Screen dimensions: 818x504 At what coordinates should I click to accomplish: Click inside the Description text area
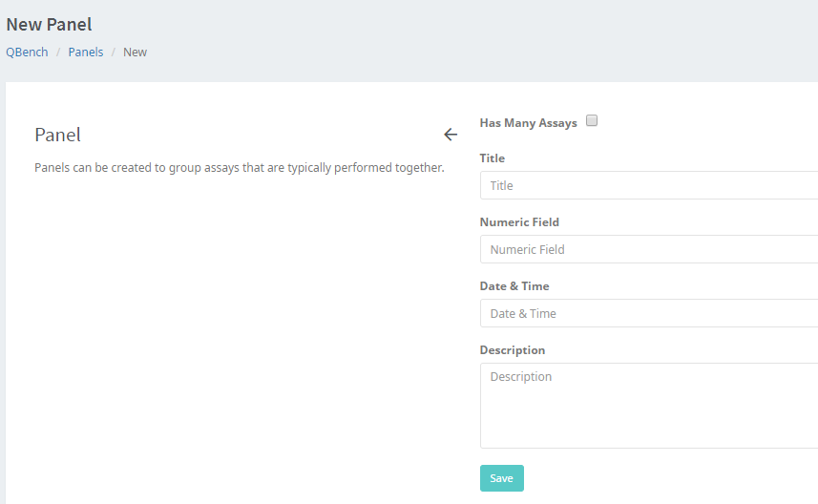[x=649, y=405]
